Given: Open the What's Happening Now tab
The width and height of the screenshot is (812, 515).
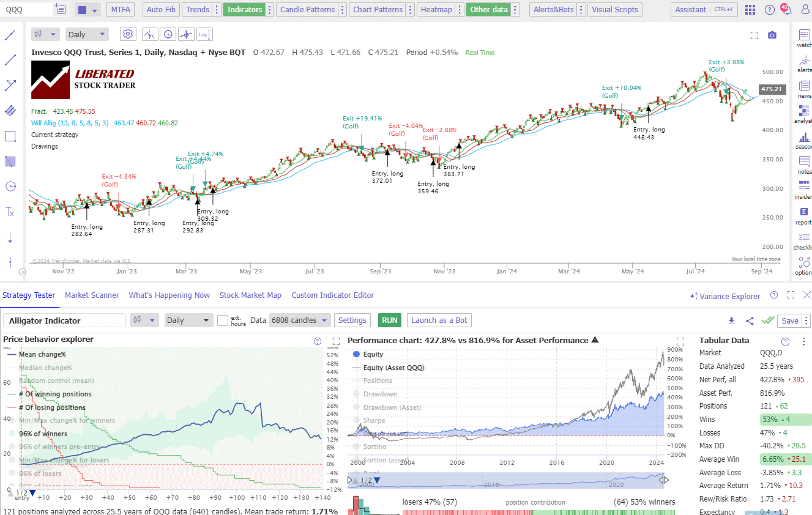Looking at the screenshot, I should pos(169,295).
